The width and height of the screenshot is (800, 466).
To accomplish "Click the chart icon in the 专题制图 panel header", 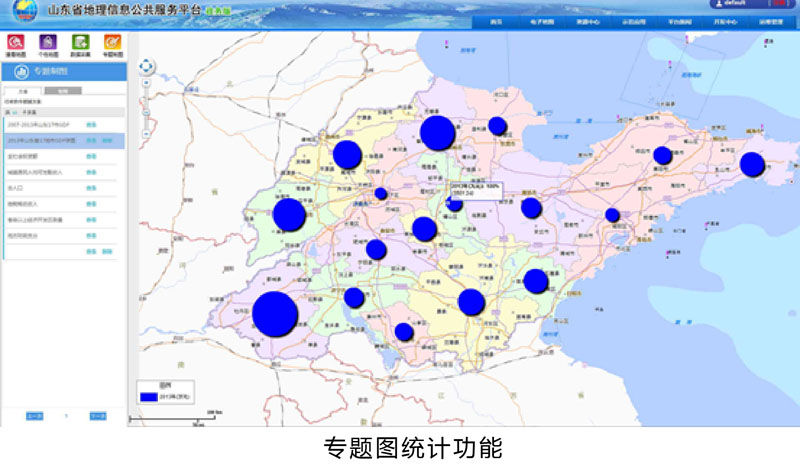I will click(x=21, y=72).
